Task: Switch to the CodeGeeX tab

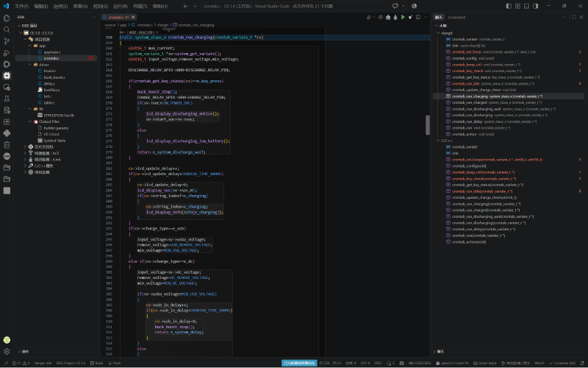Action: (456, 17)
